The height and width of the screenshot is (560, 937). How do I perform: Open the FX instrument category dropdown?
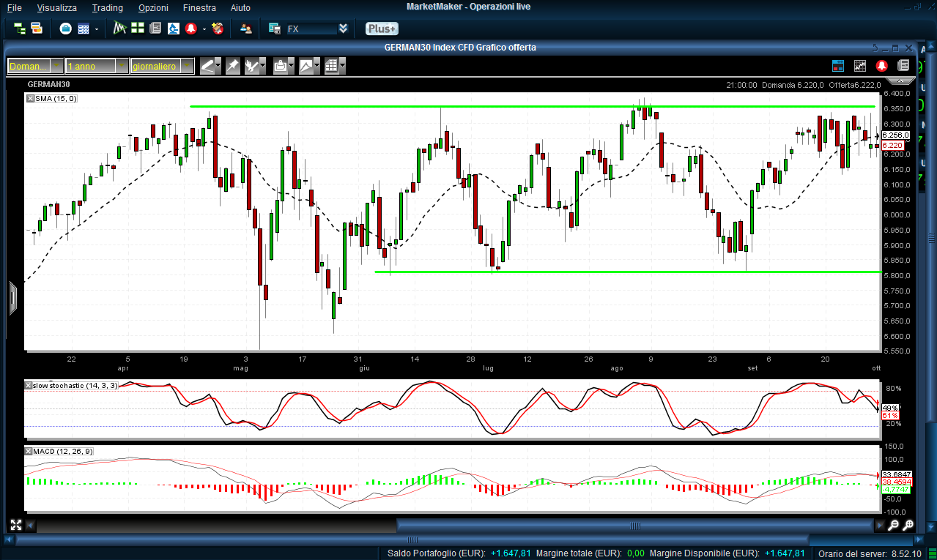point(343,29)
